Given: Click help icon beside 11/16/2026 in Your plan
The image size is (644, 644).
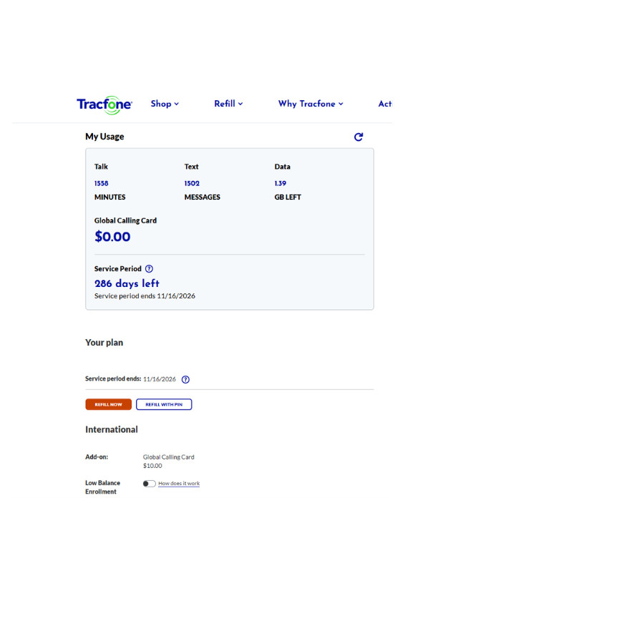Looking at the screenshot, I should coord(185,379).
